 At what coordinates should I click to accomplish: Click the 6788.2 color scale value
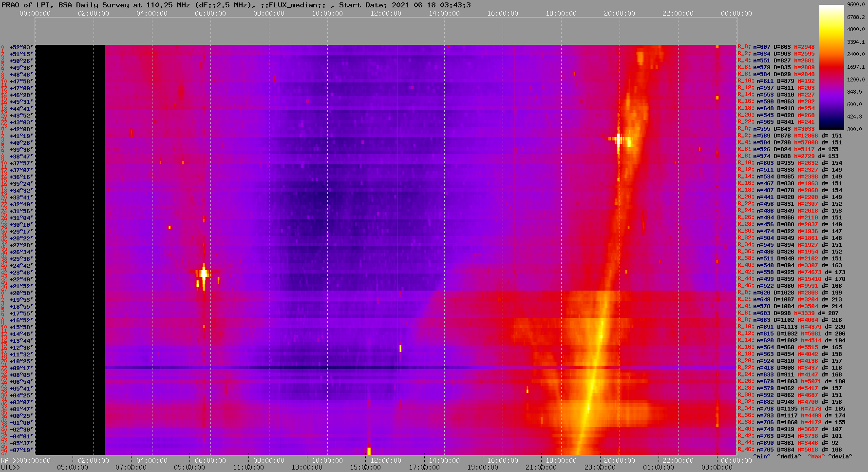pos(856,17)
